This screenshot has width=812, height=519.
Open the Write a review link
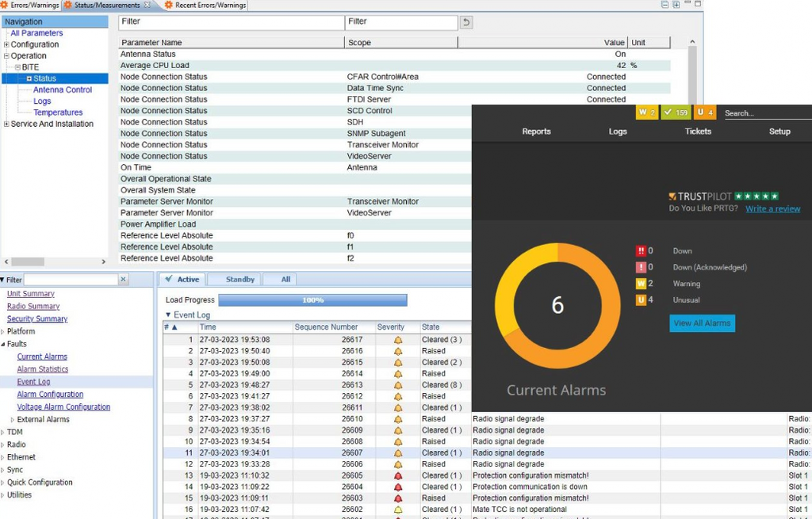(772, 208)
